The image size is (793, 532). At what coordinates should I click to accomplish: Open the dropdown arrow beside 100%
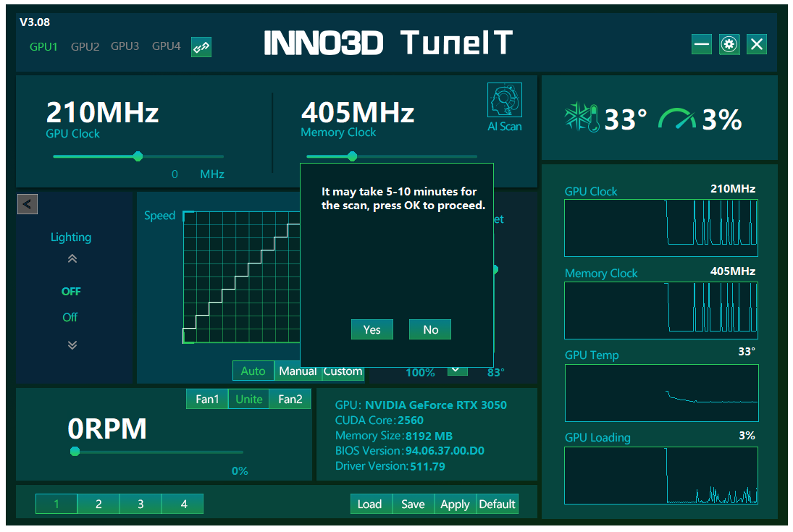[x=457, y=370]
